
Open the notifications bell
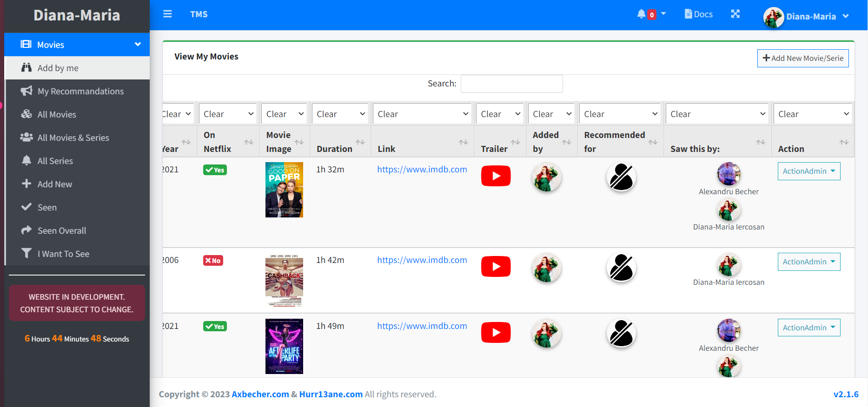click(x=642, y=14)
